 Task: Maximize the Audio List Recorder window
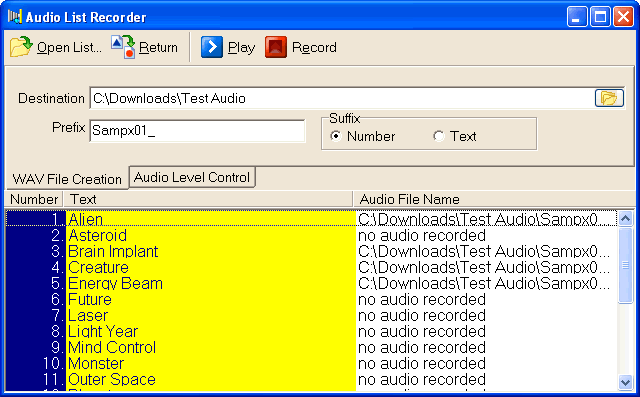600,17
